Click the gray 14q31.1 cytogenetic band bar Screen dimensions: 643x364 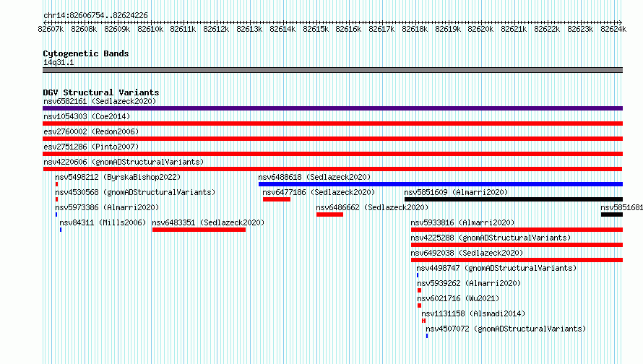332,70
